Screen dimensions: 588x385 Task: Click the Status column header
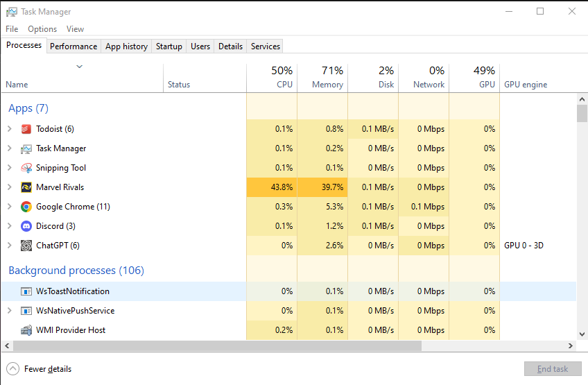tap(205, 78)
